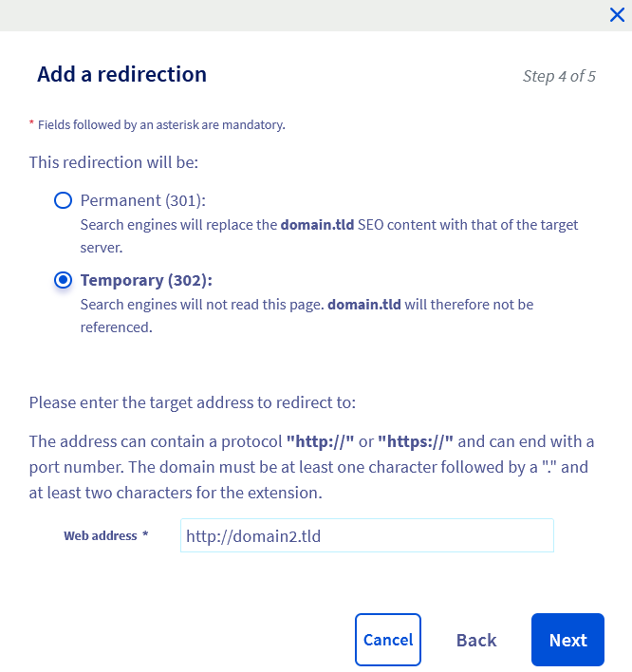Click "This redirection will be:" text

[x=113, y=162]
